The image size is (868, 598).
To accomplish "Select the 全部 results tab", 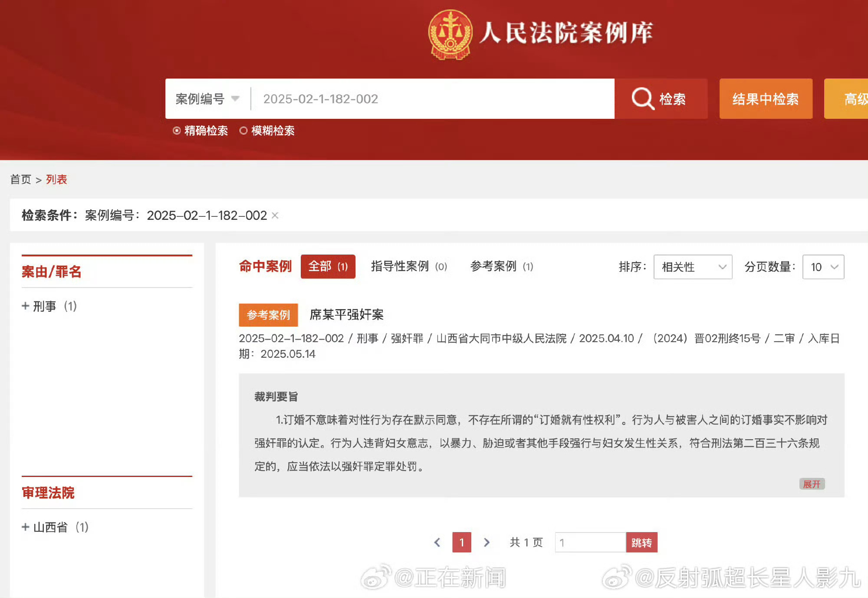I will (x=328, y=266).
